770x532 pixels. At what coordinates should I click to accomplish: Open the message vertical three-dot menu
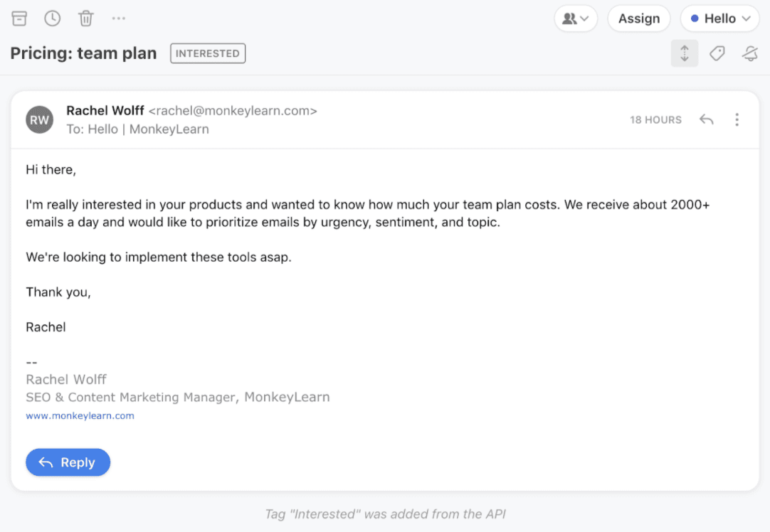point(737,119)
